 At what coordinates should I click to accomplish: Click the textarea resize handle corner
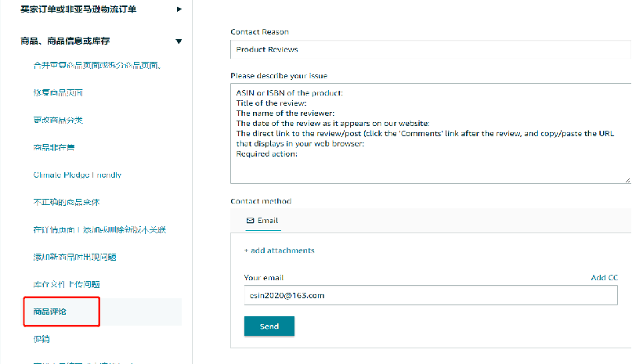coord(627,179)
